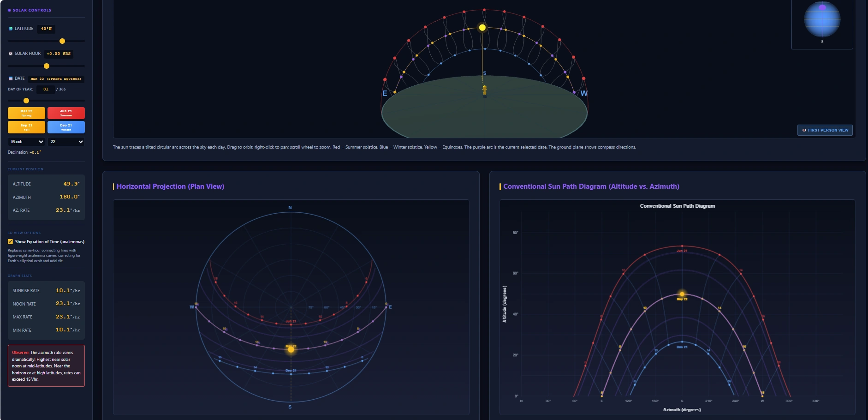Click the Current Position section label
868x420 pixels.
coord(25,169)
